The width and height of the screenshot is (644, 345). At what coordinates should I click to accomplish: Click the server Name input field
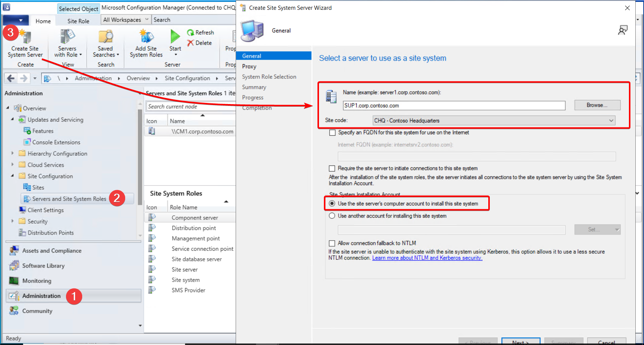[454, 106]
